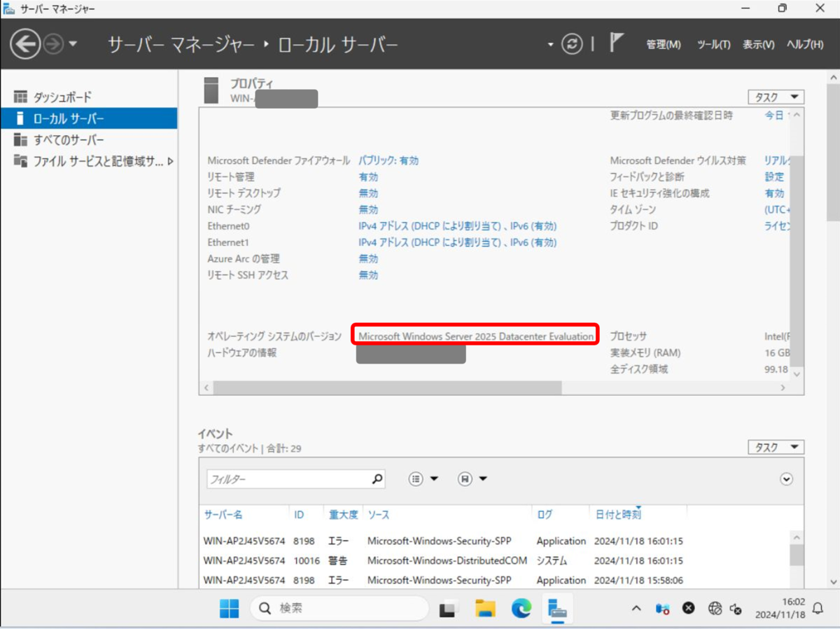Click the forward navigation arrow
This screenshot has height=629, width=840.
[53, 45]
